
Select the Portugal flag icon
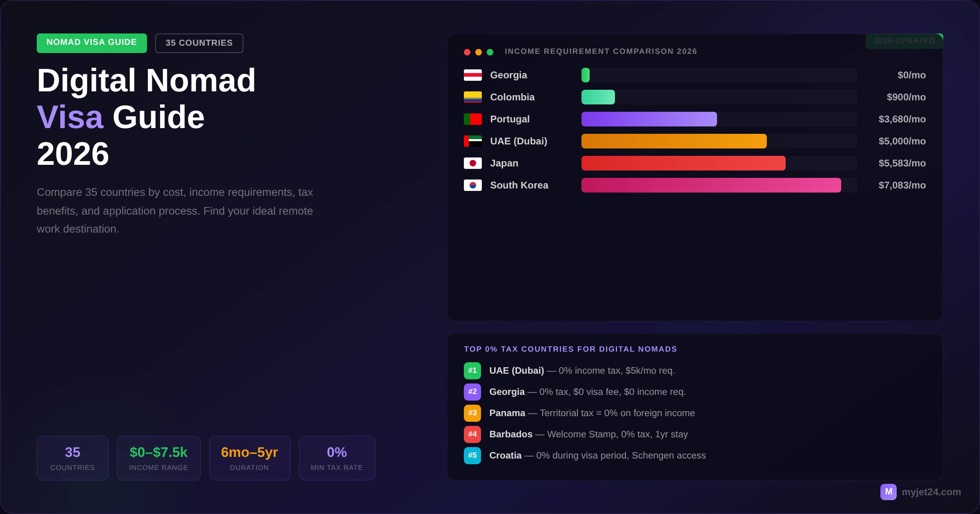[473, 119]
